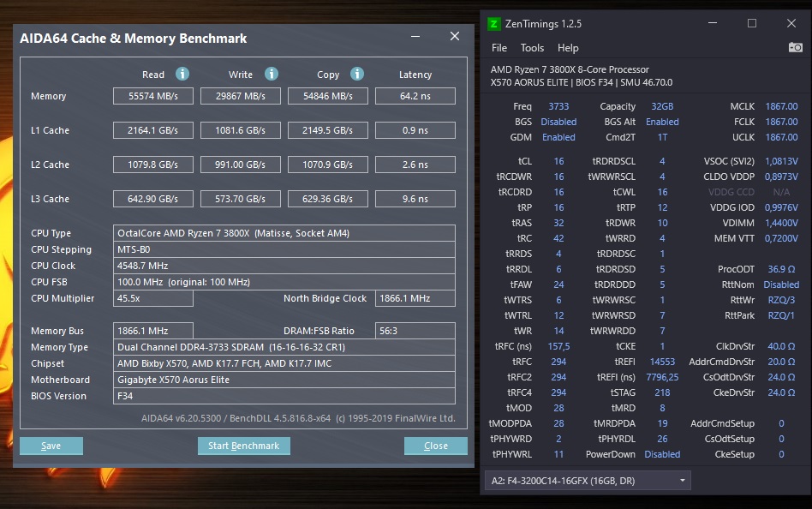Screen dimensions: 812x509
Task: Click the FCLK value 1867.00
Action: coord(781,122)
